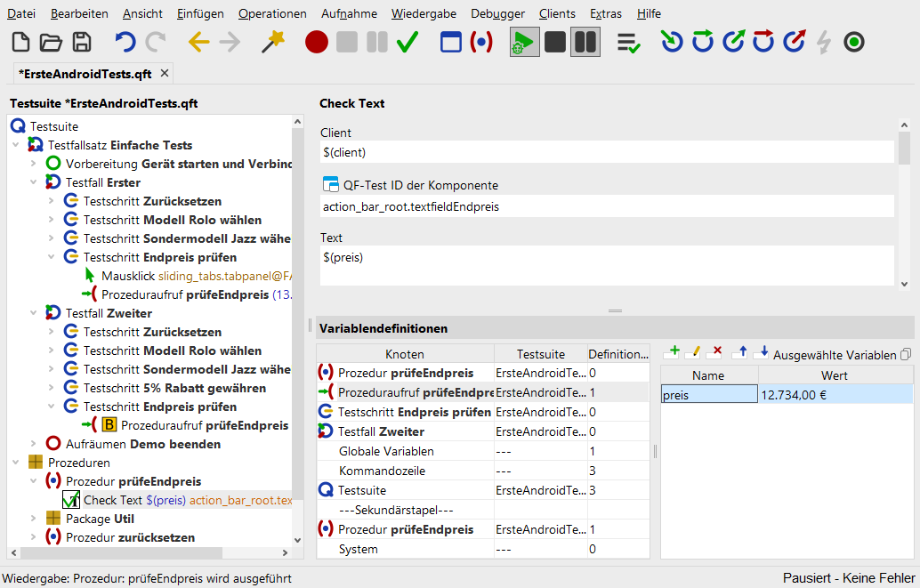Screen dimensions: 920x588
Task: Expand the Package Util node
Action: 34,519
